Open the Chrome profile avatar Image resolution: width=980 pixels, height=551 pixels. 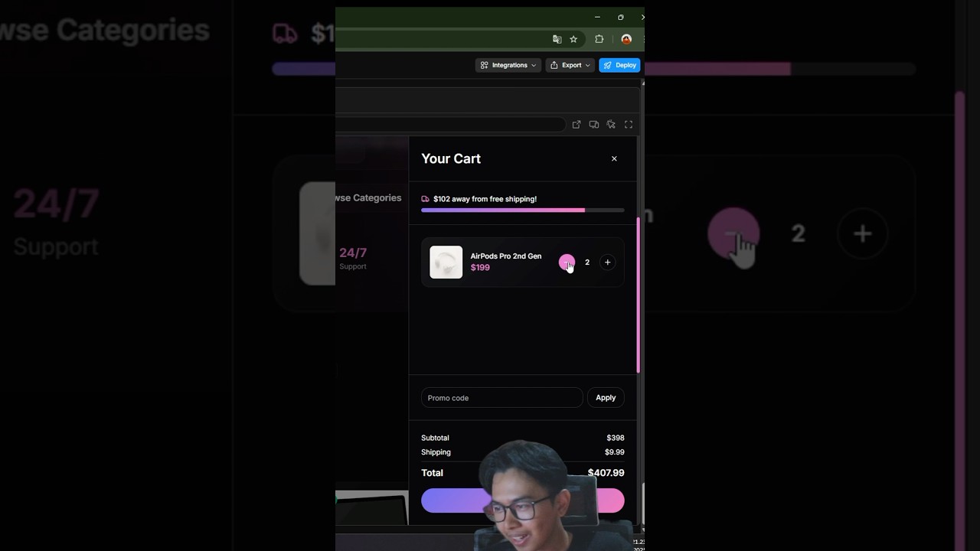tap(626, 39)
